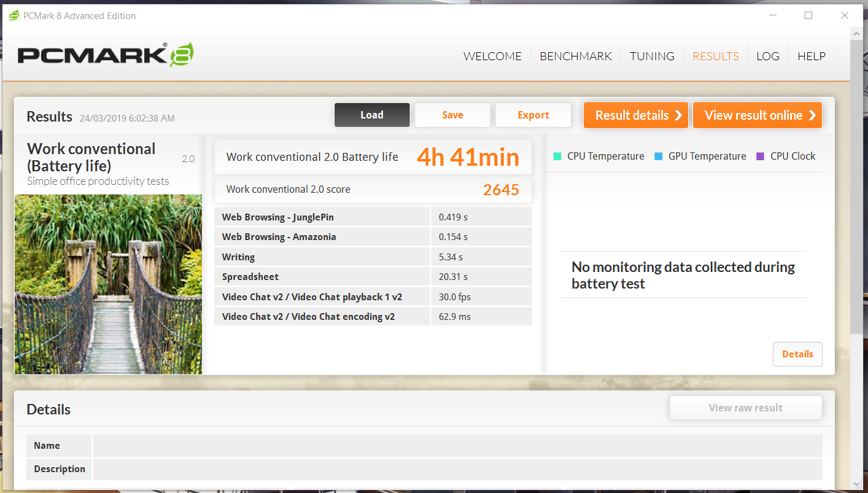Viewport: 868px width, 493px height.
Task: Close the PCMark 8 window
Action: [845, 15]
